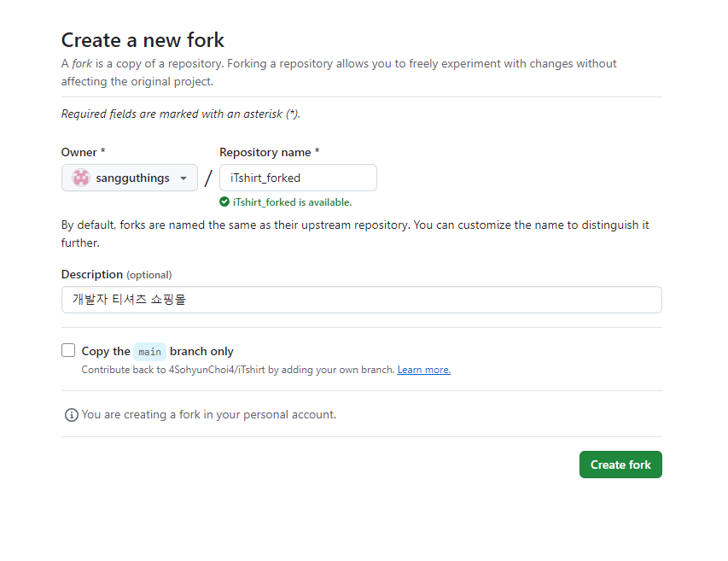Viewport: 728px width, 561px height.
Task: Click the 'iTshirt_forked is available' message
Action: pyautogui.click(x=292, y=202)
